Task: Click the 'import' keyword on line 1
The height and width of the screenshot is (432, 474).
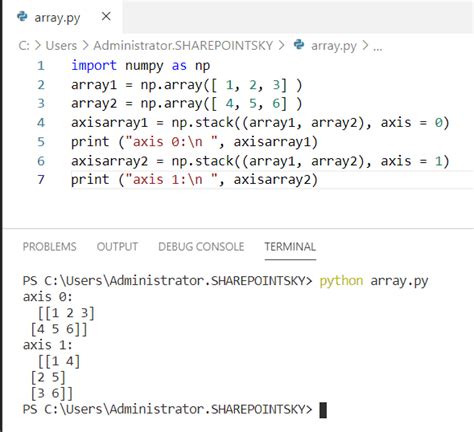Action: tap(94, 66)
